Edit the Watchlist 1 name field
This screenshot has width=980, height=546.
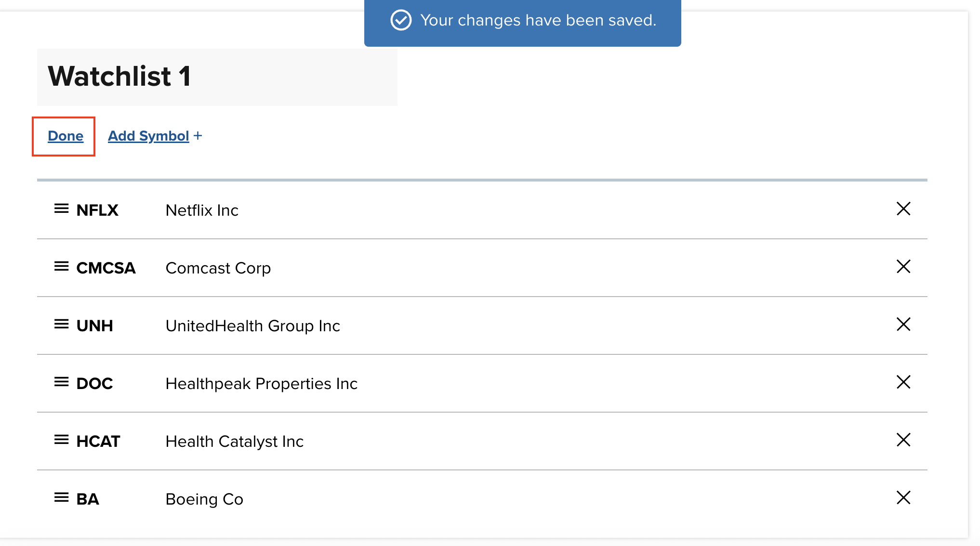(x=217, y=77)
